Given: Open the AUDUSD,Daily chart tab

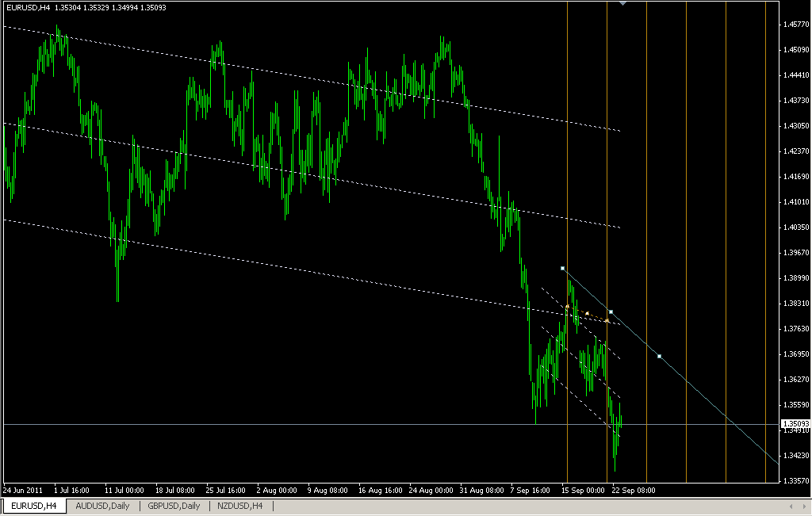Looking at the screenshot, I should [102, 506].
